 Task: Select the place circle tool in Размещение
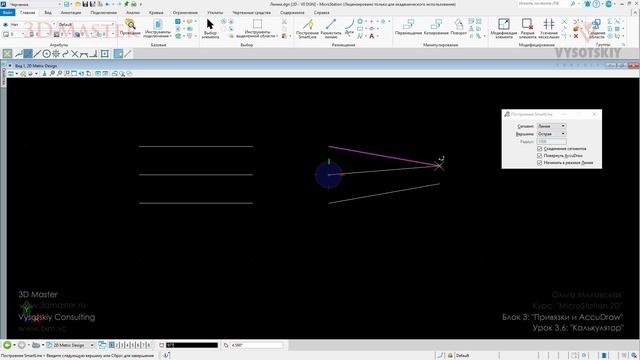[360, 21]
